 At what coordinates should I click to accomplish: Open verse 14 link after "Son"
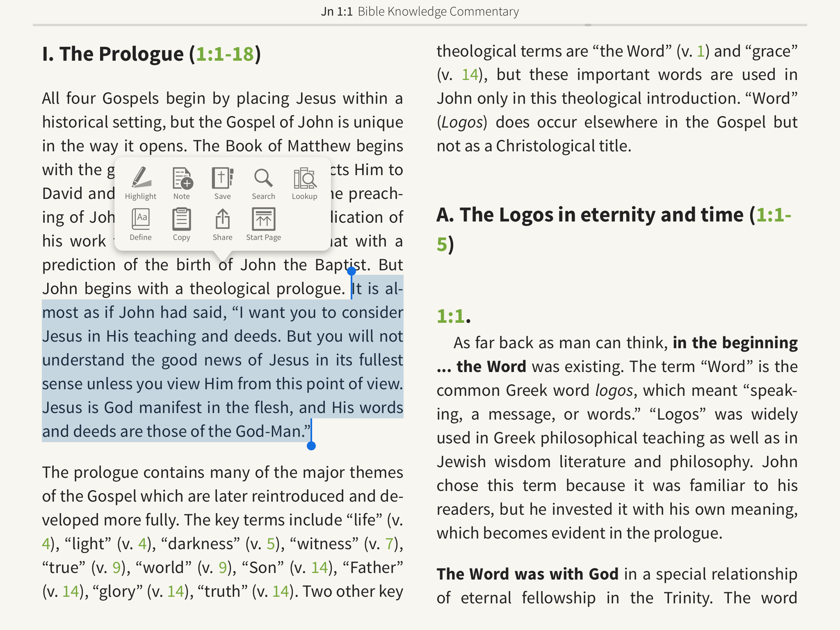320,568
